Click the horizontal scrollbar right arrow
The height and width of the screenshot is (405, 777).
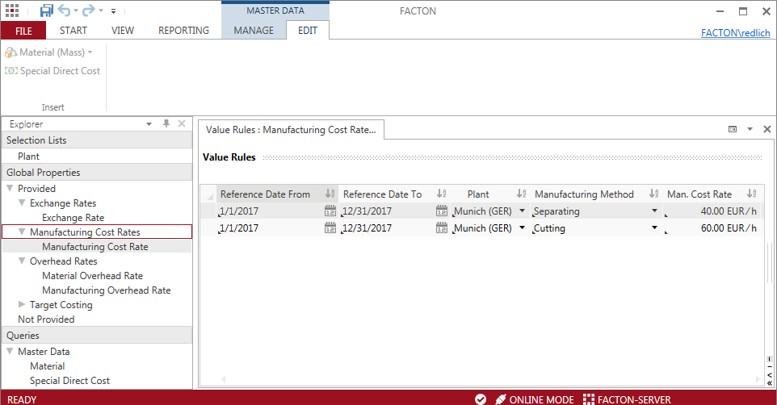pos(758,379)
